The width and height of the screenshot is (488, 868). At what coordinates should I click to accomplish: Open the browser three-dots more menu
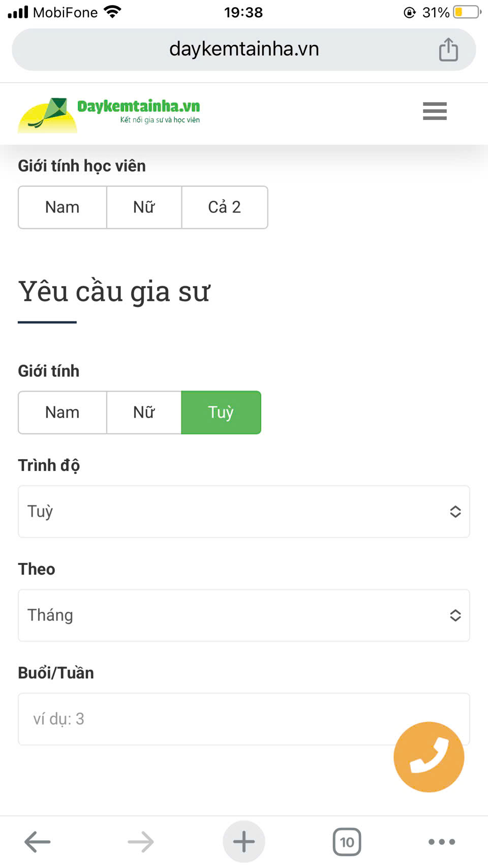tap(441, 842)
